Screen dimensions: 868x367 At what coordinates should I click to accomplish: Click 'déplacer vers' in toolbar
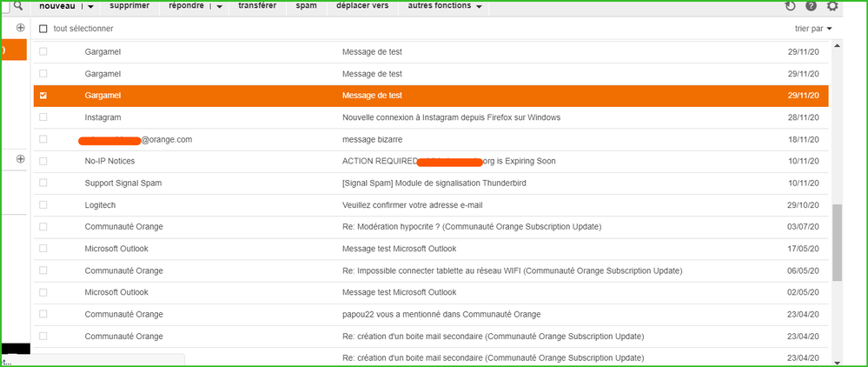tap(361, 6)
